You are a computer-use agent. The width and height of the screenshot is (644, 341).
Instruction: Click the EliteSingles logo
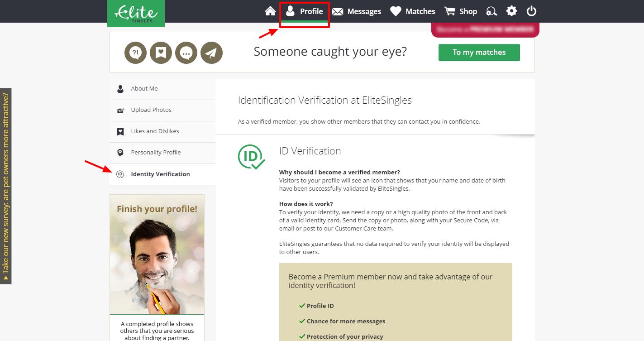(136, 13)
